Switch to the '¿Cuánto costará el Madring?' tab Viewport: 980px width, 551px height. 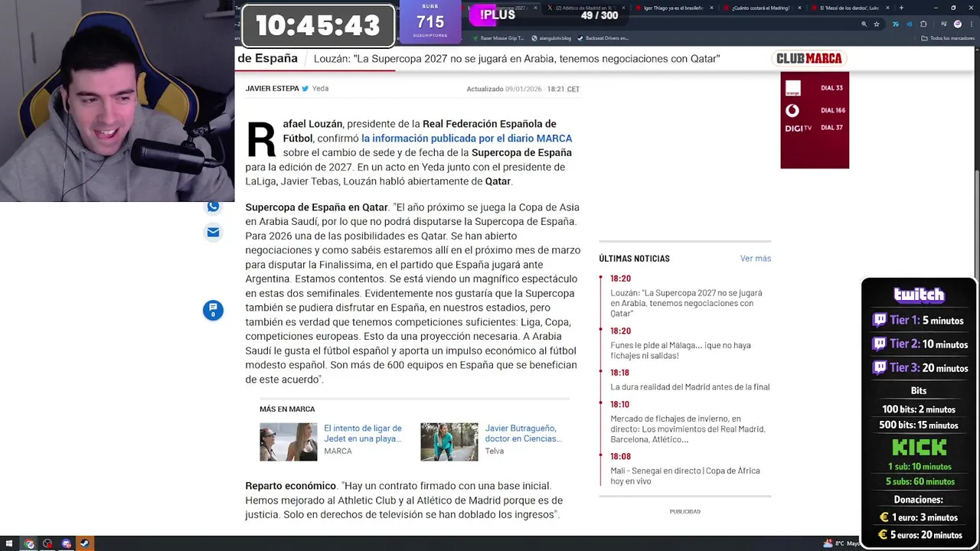point(761,8)
